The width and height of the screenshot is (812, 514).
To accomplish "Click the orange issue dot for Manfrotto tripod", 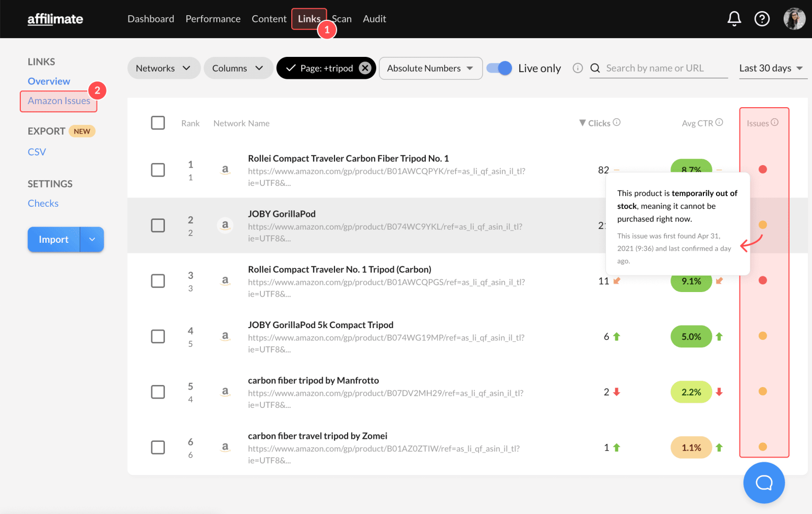I will [763, 391].
